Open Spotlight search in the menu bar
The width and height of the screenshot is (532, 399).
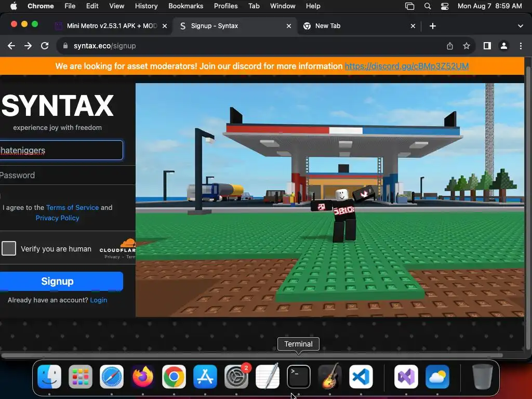click(428, 6)
